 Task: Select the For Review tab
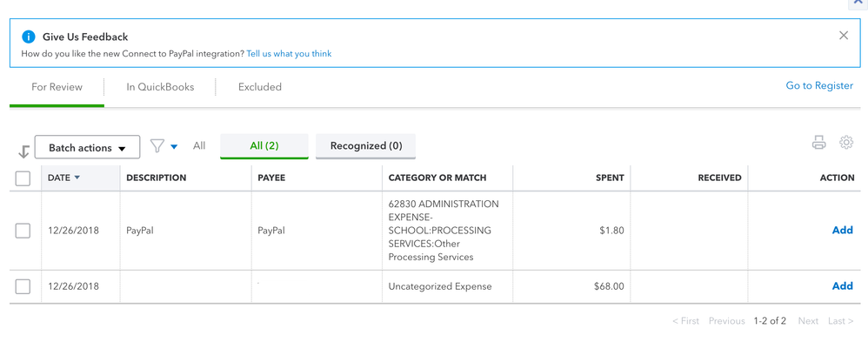[57, 87]
